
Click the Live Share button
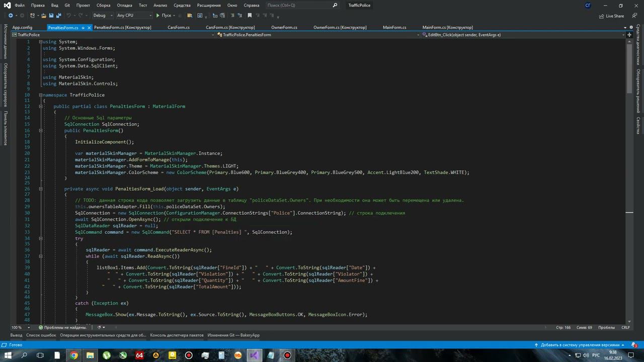(611, 16)
